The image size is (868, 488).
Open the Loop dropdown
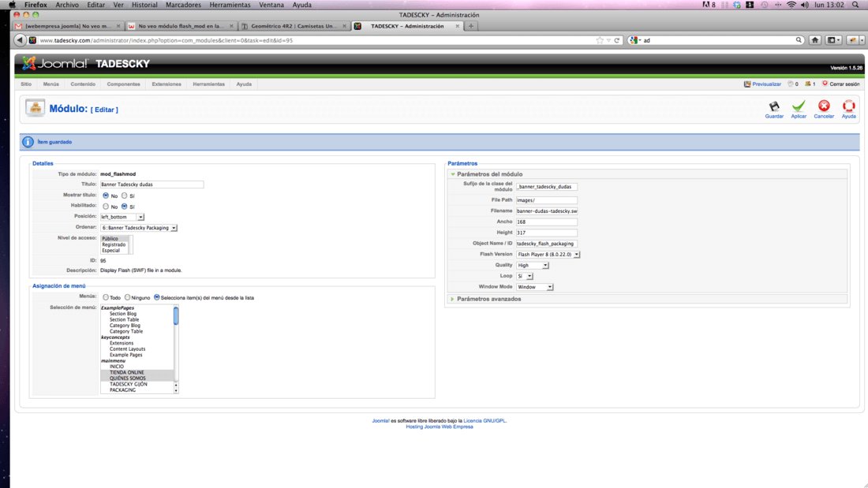pos(524,276)
